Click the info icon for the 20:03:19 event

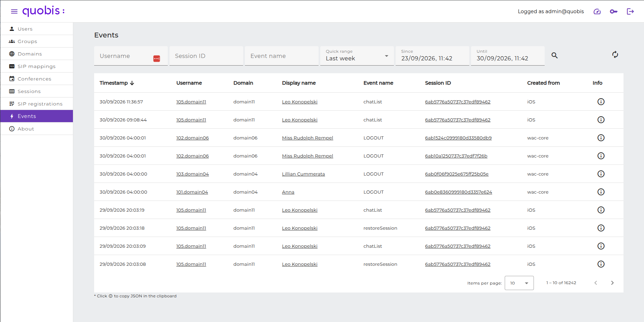tap(601, 210)
